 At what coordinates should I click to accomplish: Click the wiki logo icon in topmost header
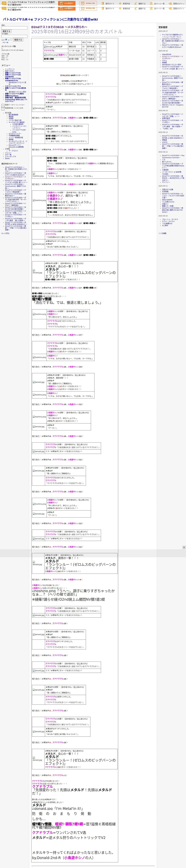click(x=4, y=3)
